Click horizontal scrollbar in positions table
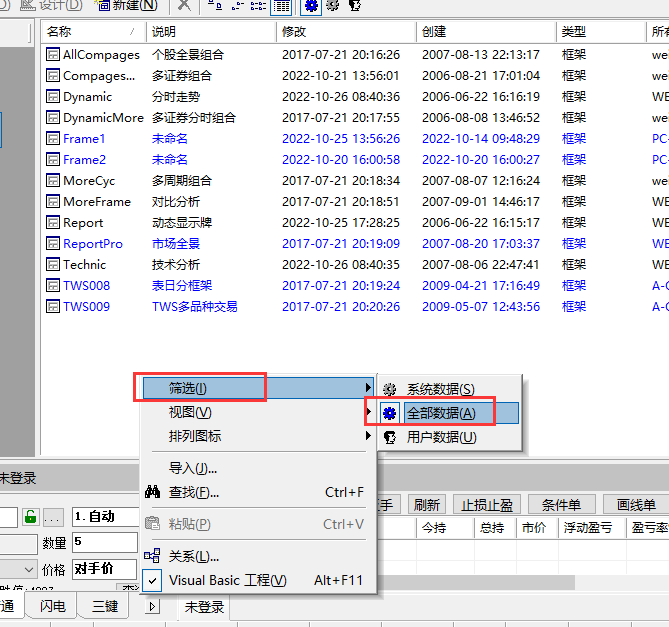The image size is (669, 627). click(x=476, y=582)
